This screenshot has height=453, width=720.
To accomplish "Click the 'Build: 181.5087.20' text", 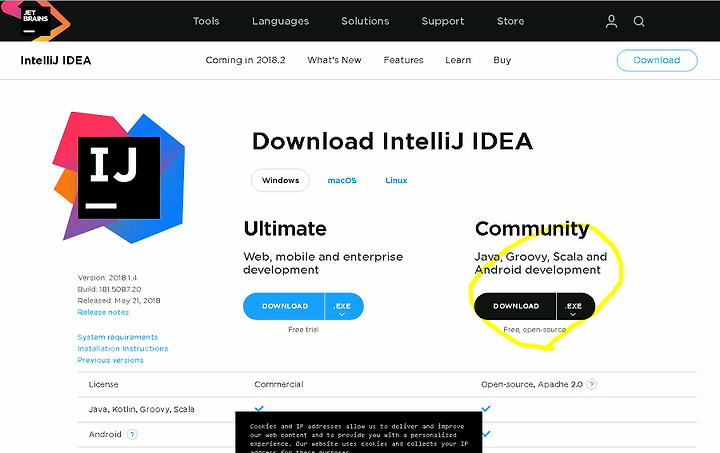I will pos(109,289).
